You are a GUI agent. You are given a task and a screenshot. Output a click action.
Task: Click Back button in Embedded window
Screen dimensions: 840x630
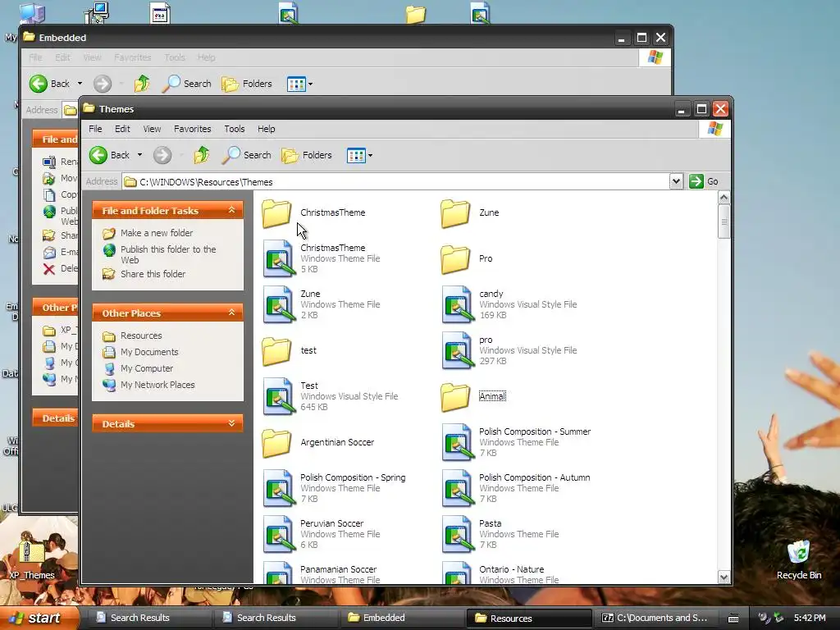coord(50,84)
